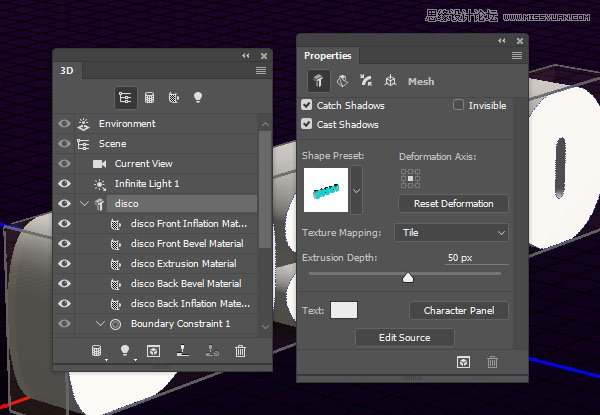Click the trash icon in Properties panel footer

pos(492,362)
